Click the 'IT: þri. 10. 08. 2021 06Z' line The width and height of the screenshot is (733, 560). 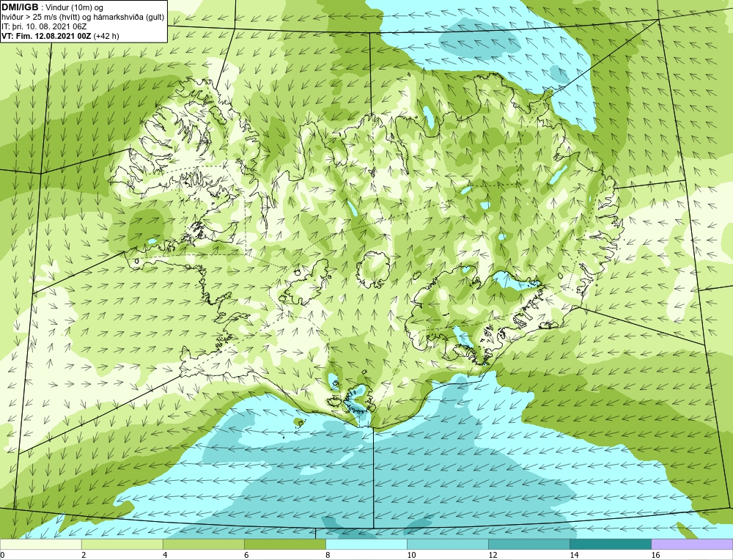44,26
